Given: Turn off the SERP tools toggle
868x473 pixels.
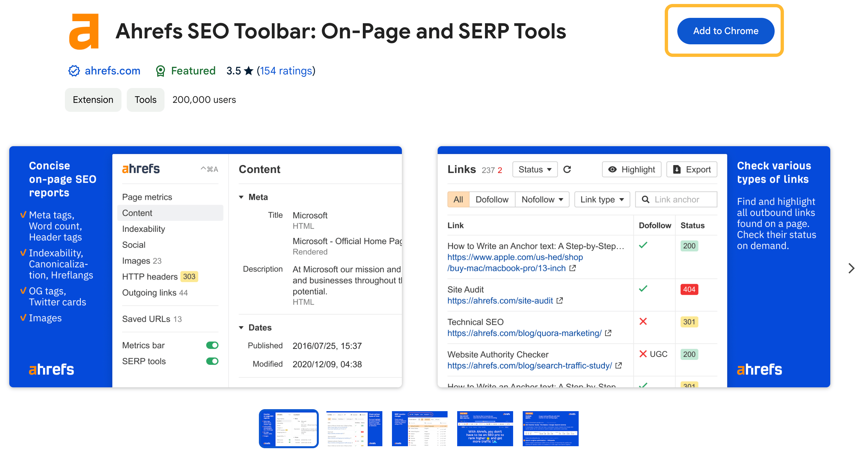Looking at the screenshot, I should (x=212, y=361).
